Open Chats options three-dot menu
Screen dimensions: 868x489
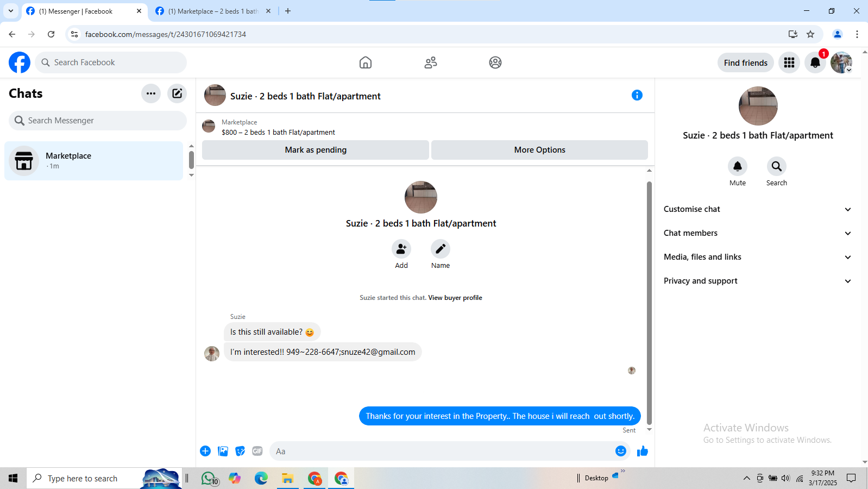click(x=151, y=93)
